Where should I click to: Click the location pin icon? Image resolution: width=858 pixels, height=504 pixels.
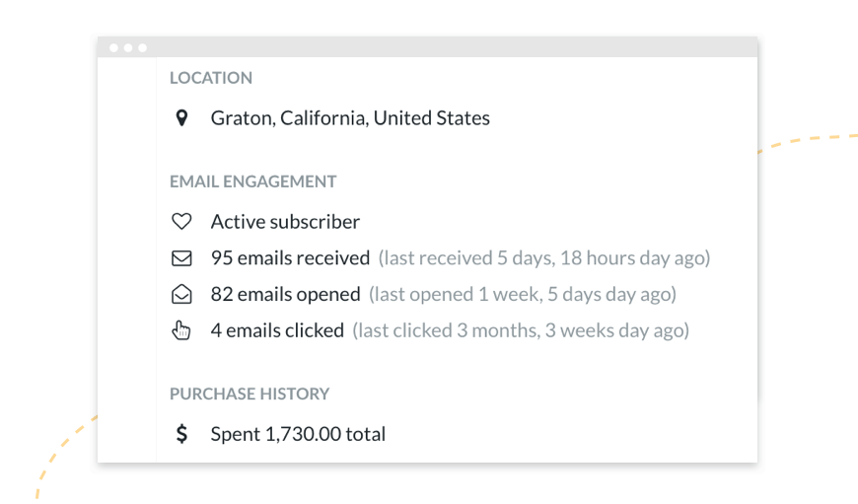point(181,117)
